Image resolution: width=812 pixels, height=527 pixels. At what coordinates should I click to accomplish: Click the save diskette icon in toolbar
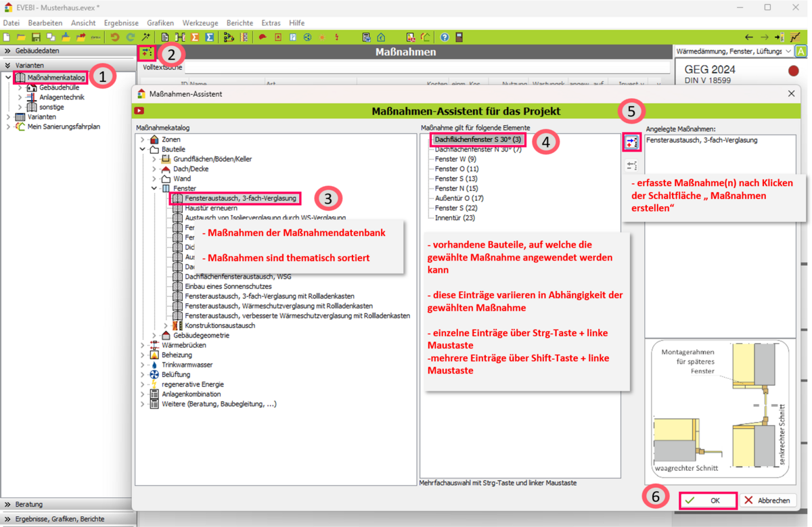coord(36,37)
